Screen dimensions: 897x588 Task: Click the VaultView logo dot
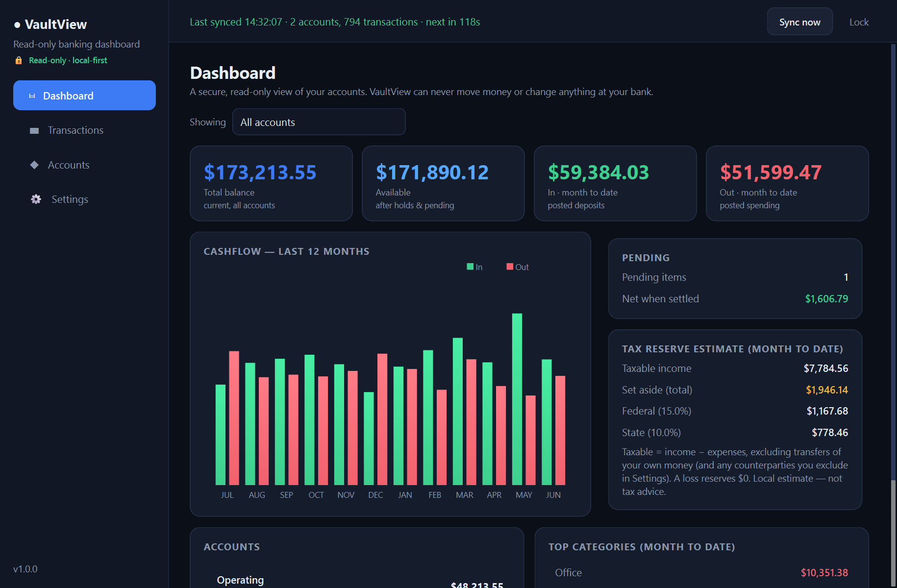click(17, 25)
